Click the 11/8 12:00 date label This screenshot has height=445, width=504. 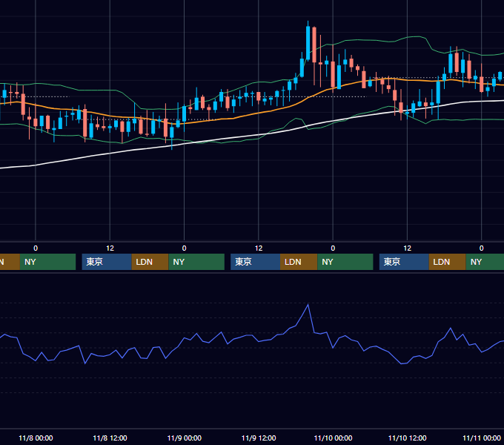[110, 438]
